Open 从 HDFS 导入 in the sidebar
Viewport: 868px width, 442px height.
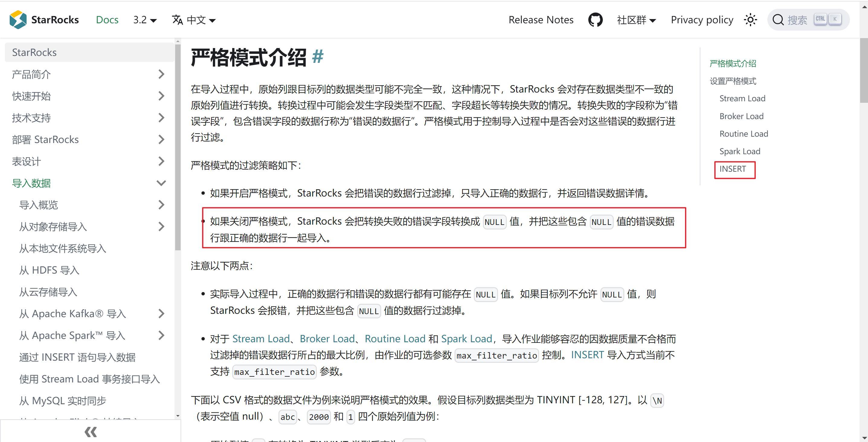click(x=49, y=270)
